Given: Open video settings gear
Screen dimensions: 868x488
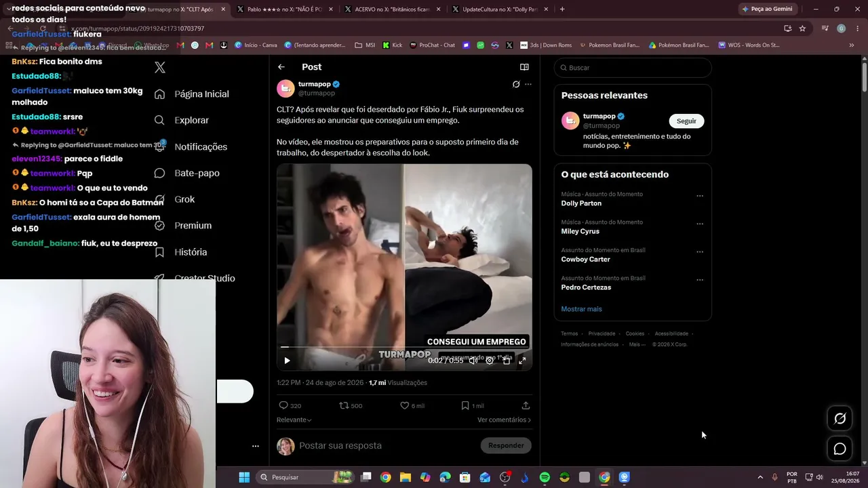Looking at the screenshot, I should click(490, 361).
